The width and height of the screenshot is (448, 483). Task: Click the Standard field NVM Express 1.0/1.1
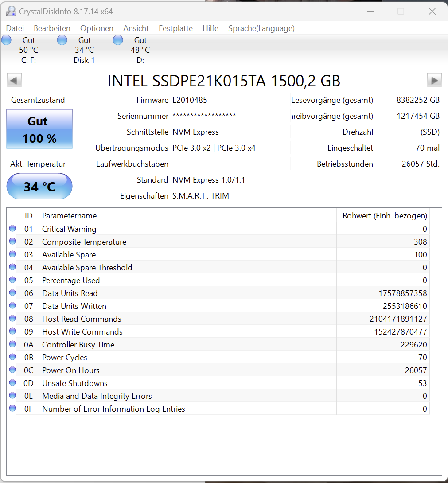[x=306, y=180]
